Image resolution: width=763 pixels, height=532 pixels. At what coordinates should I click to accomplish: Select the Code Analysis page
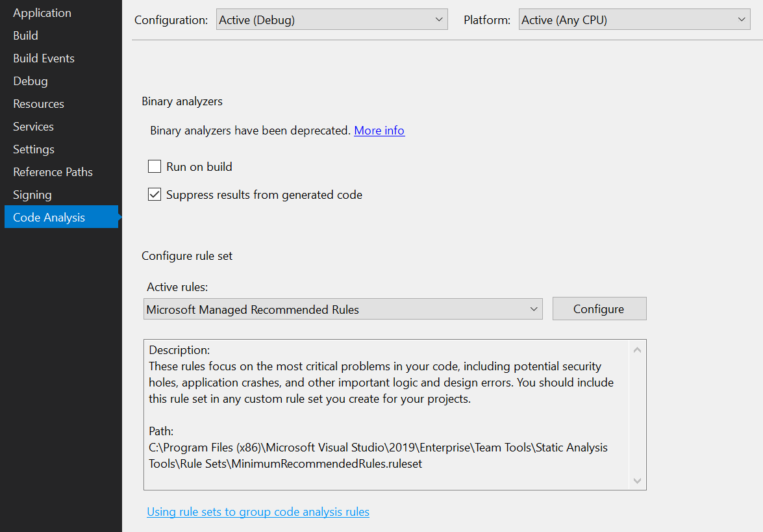click(48, 217)
